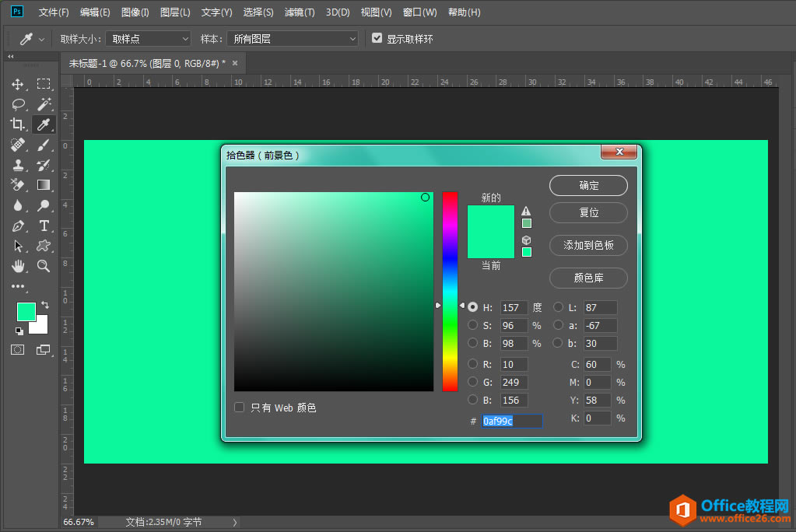Expand the status bar info arrow
The width and height of the screenshot is (796, 532).
coord(234,522)
